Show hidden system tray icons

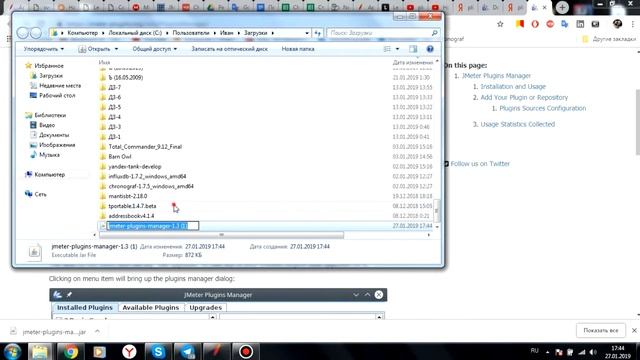tap(547, 352)
